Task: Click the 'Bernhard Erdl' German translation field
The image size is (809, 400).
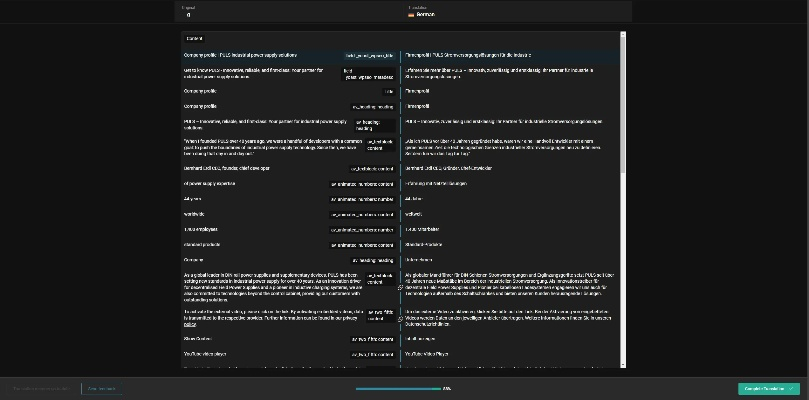Action: (510, 169)
